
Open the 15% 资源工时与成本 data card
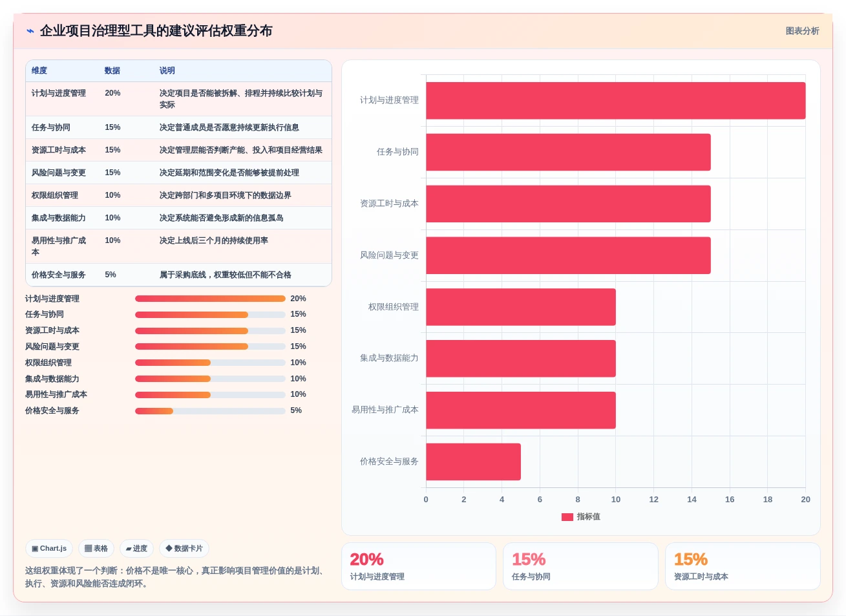coord(743,566)
